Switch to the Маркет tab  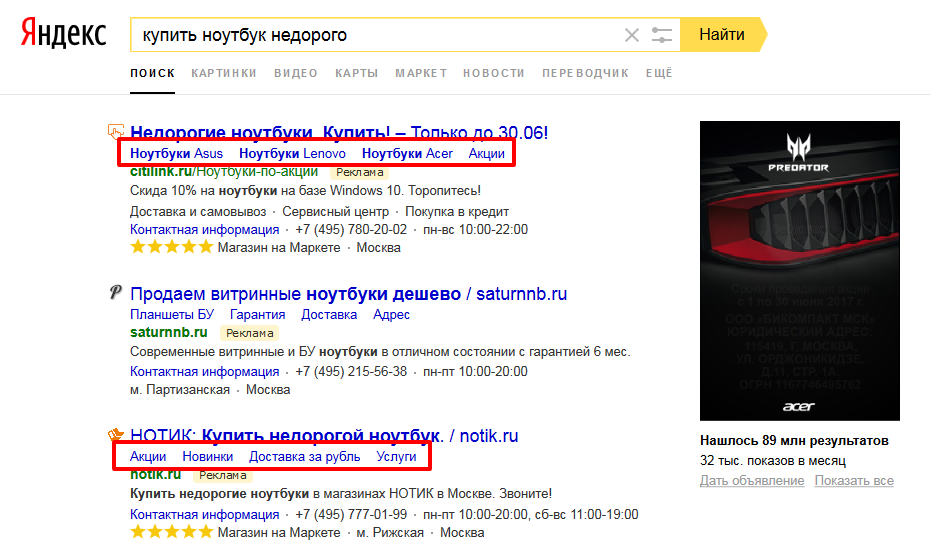click(x=420, y=73)
